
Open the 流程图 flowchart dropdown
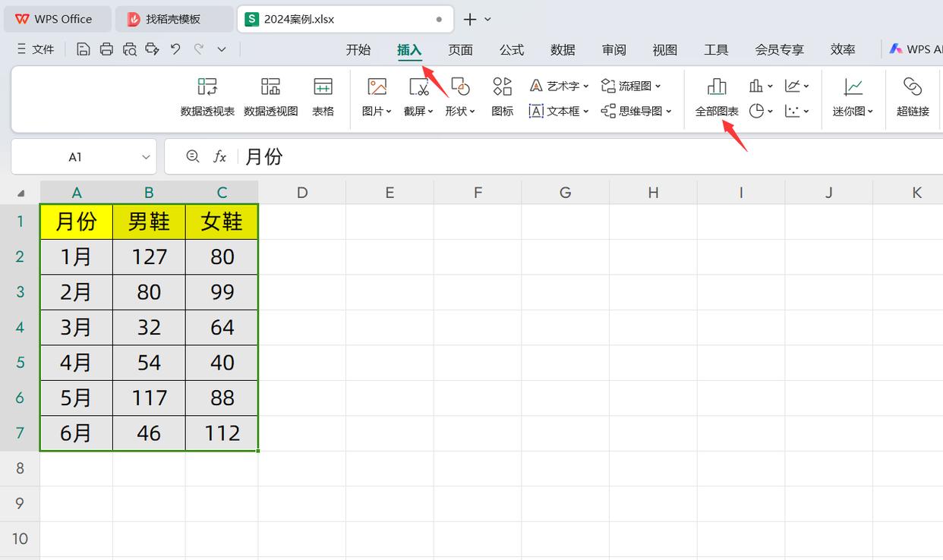[x=631, y=86]
